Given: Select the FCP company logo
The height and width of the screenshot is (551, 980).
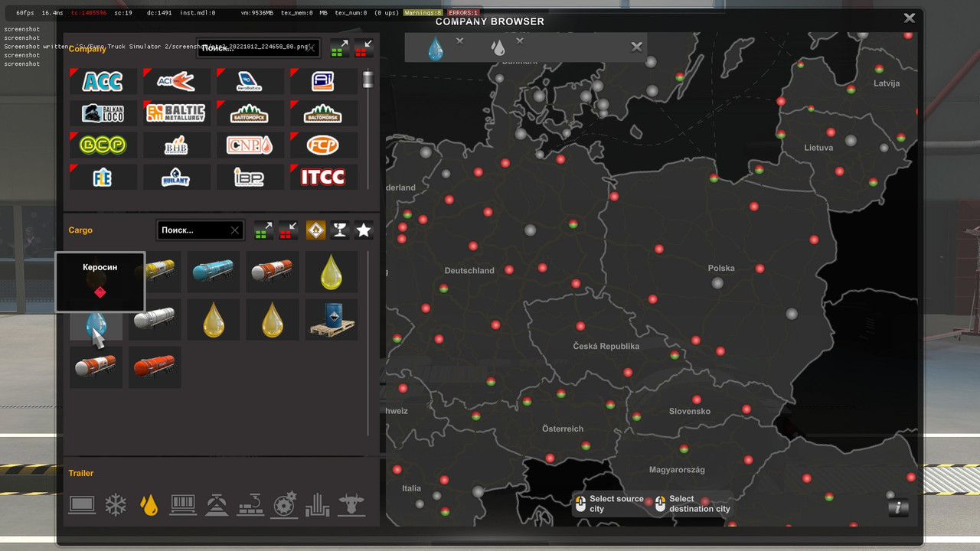Looking at the screenshot, I should pos(324,145).
